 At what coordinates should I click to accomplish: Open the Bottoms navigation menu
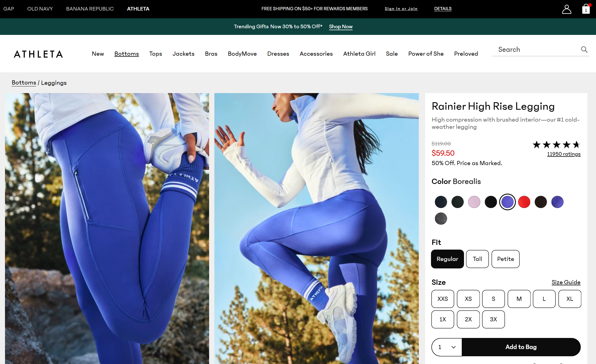point(126,54)
